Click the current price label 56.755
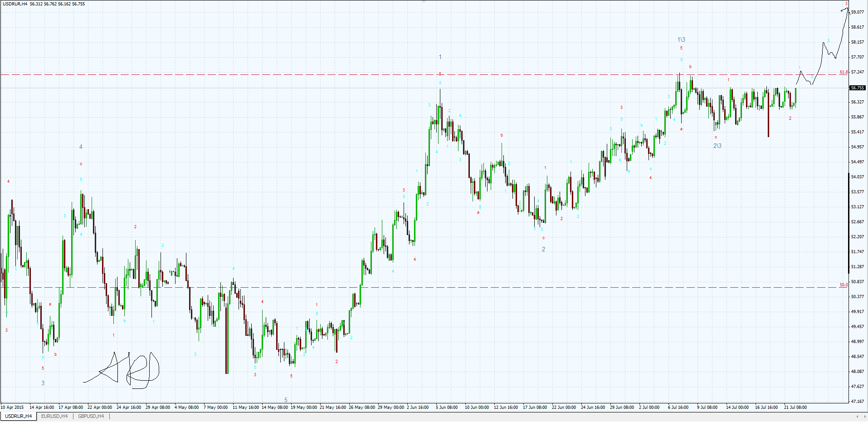The width and height of the screenshot is (868, 422). (857, 88)
